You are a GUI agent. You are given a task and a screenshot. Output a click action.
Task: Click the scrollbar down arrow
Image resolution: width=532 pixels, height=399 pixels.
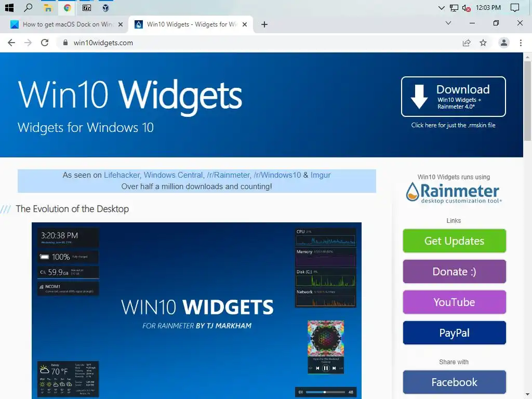527,395
